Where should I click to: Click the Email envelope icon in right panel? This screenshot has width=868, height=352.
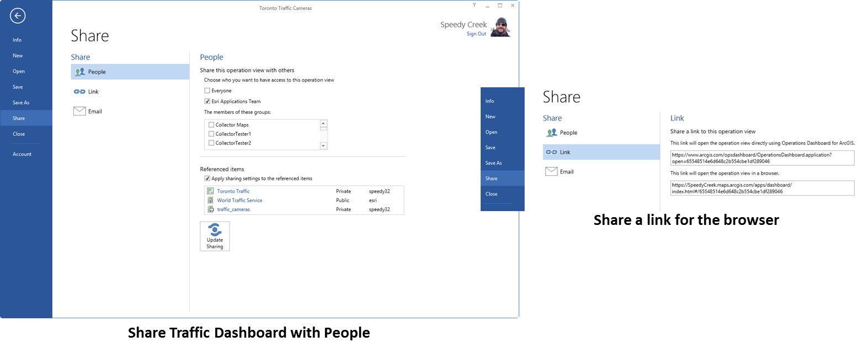(x=551, y=171)
